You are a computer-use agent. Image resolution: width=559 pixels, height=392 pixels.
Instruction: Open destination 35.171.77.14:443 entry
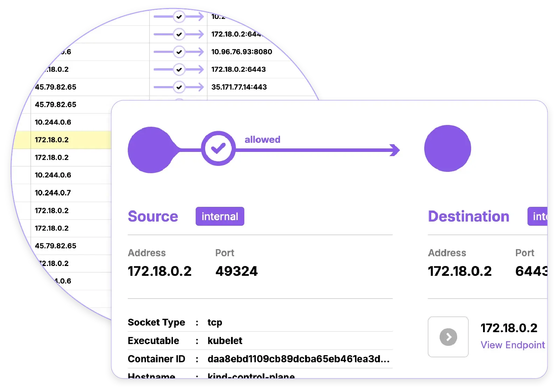(239, 87)
